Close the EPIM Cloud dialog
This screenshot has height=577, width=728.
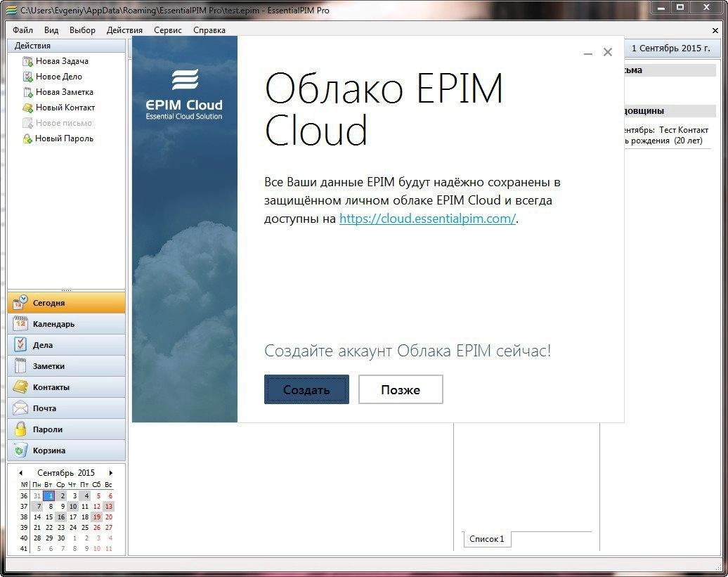point(608,52)
